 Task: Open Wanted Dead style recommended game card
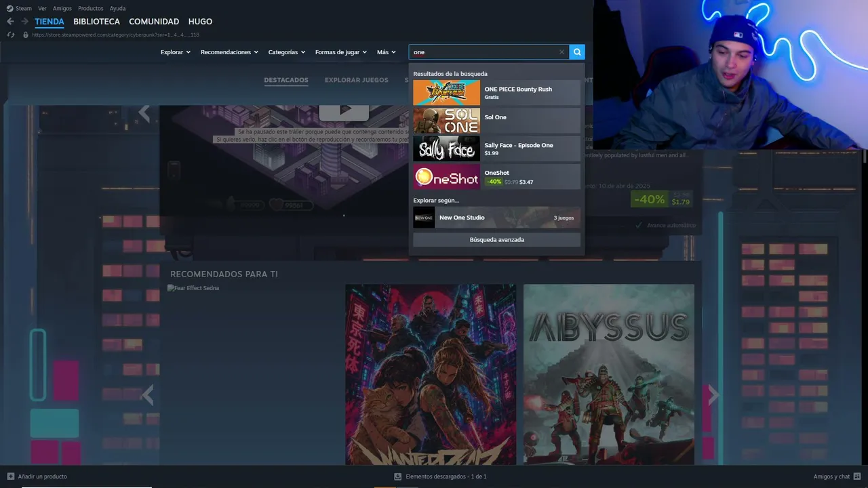431,375
